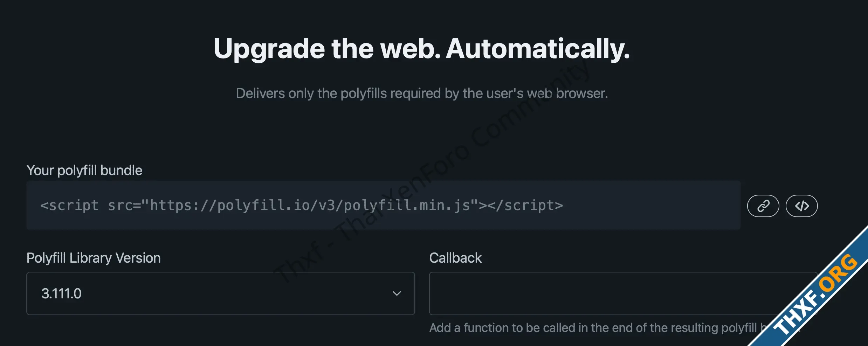Image resolution: width=868 pixels, height=346 pixels.
Task: Select the 3.111.0 version value
Action: coord(61,293)
